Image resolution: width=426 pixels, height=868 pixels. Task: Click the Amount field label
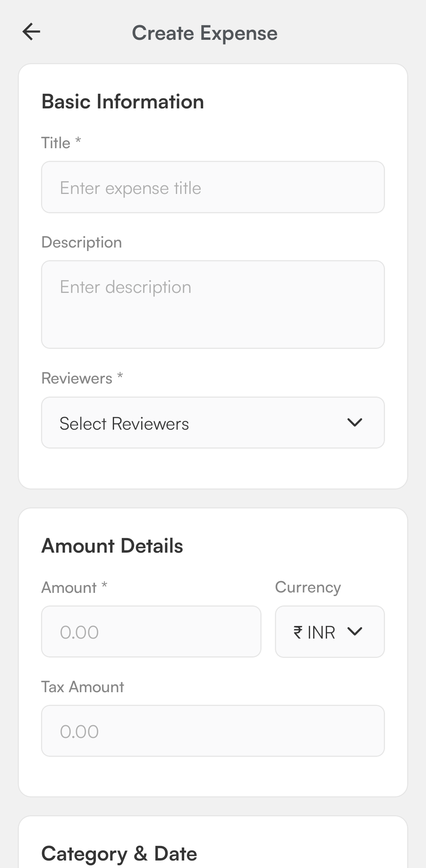pyautogui.click(x=69, y=588)
